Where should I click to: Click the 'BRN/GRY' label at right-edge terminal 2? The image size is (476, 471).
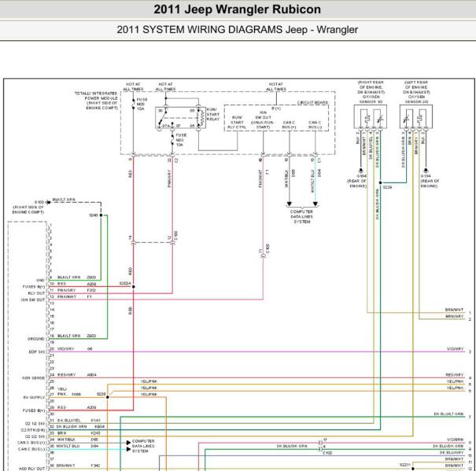(x=454, y=316)
